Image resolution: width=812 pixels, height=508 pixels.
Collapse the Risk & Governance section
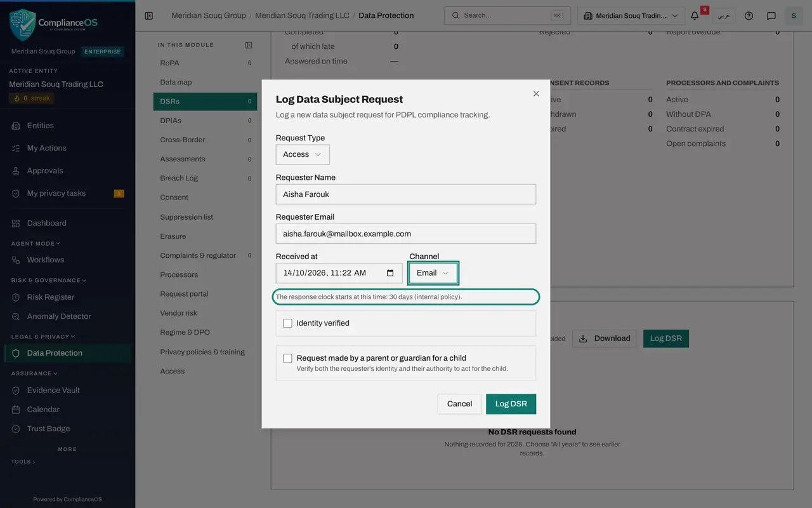49,280
